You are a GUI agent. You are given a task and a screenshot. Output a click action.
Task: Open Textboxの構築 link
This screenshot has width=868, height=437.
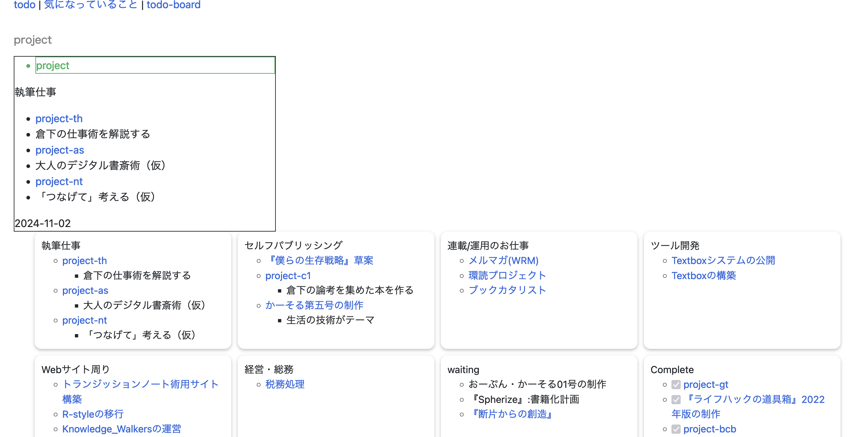point(704,275)
